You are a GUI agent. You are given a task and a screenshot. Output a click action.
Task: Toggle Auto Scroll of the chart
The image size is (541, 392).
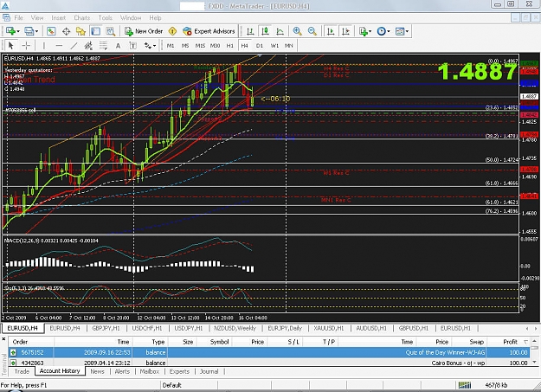[x=331, y=31]
